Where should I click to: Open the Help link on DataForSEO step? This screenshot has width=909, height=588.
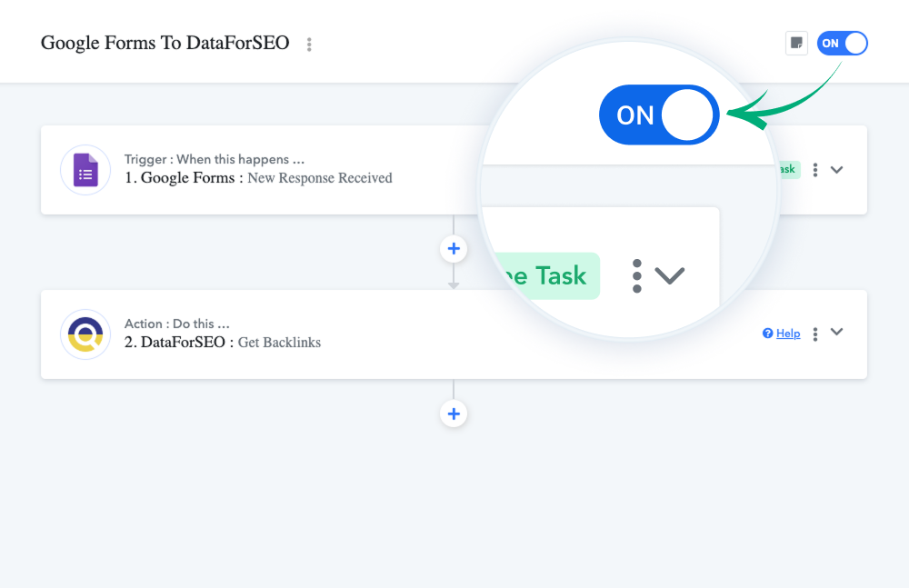coord(788,334)
